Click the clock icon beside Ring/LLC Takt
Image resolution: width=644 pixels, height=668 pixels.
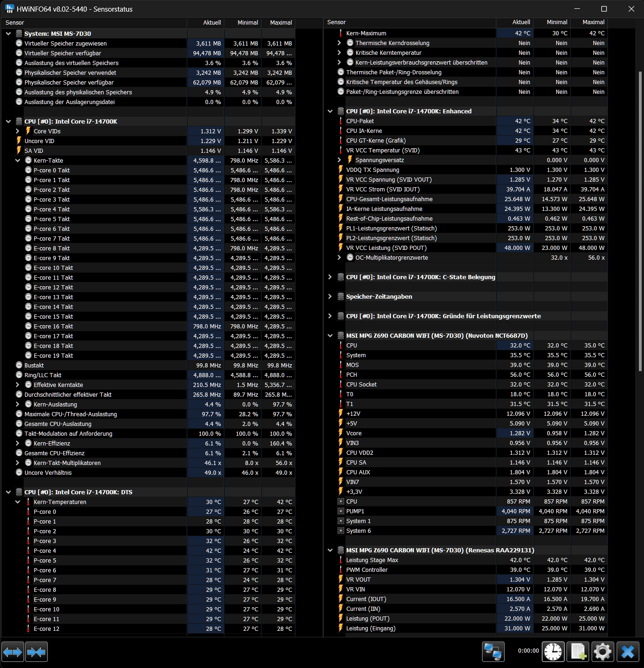[x=19, y=375]
